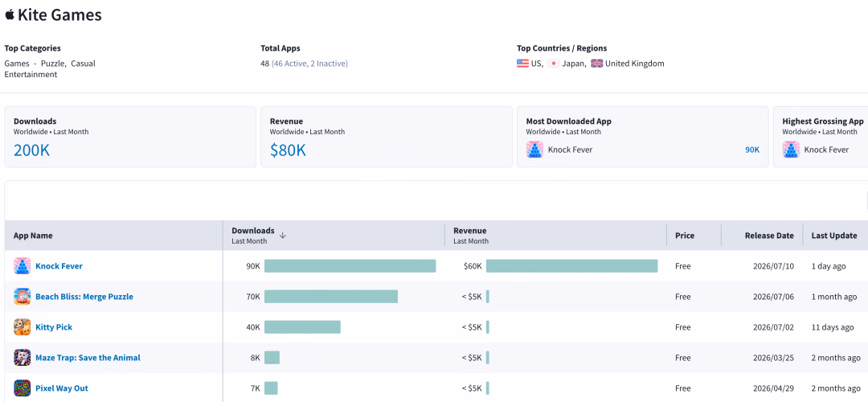Click release date 2026/04/29
The image size is (868, 402).
[x=773, y=388]
